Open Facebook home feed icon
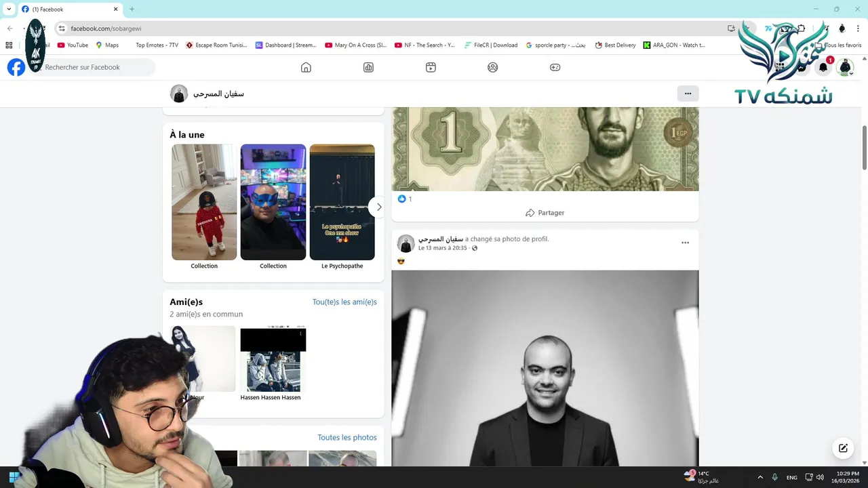Viewport: 868px width, 488px height. click(306, 67)
